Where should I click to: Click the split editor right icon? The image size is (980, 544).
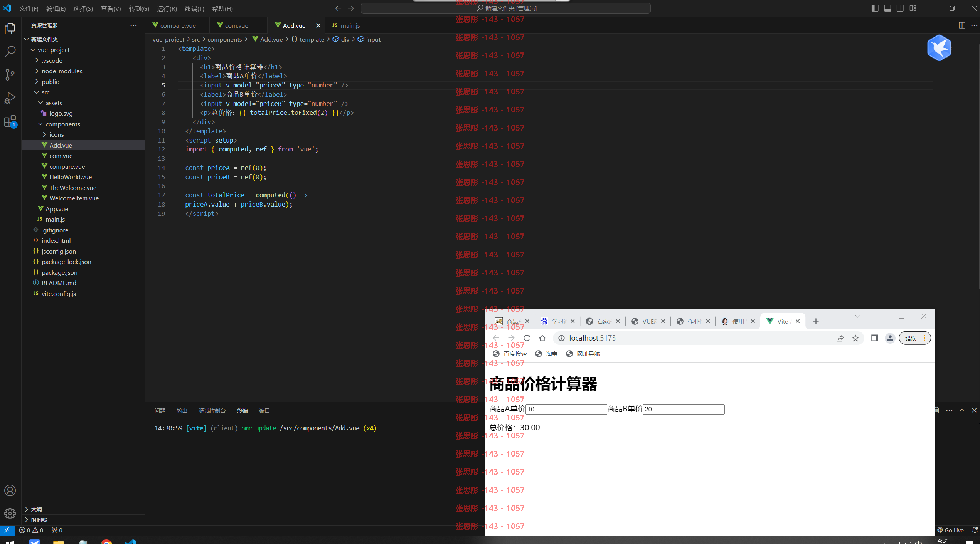pyautogui.click(x=962, y=25)
